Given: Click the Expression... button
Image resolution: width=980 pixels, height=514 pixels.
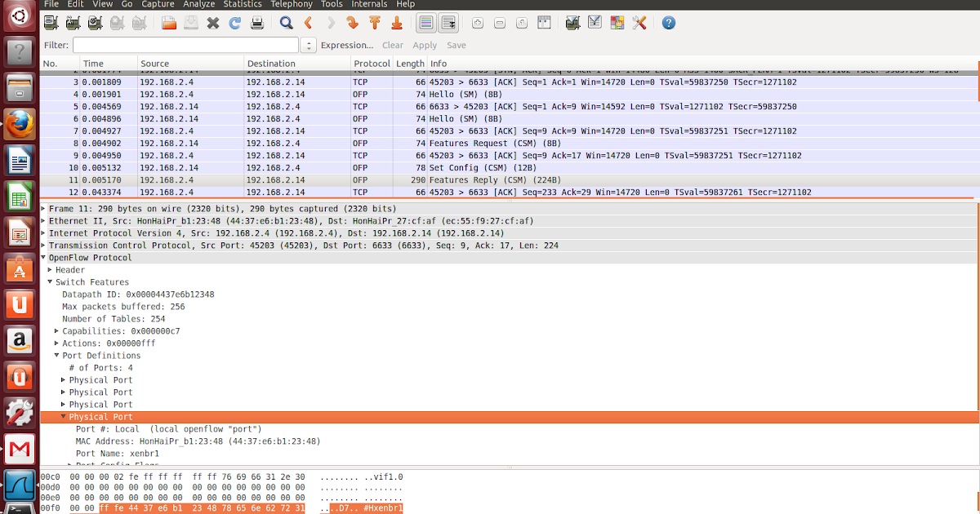Looking at the screenshot, I should click(347, 46).
